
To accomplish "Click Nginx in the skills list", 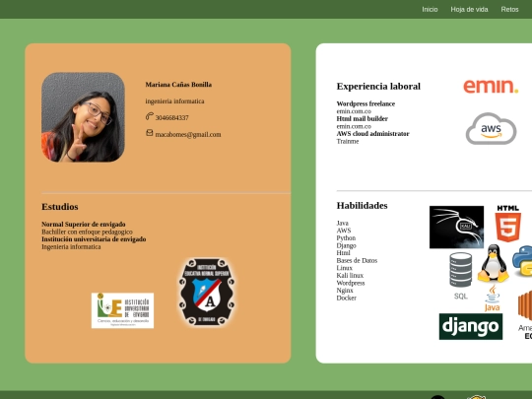I will pyautogui.click(x=345, y=290).
